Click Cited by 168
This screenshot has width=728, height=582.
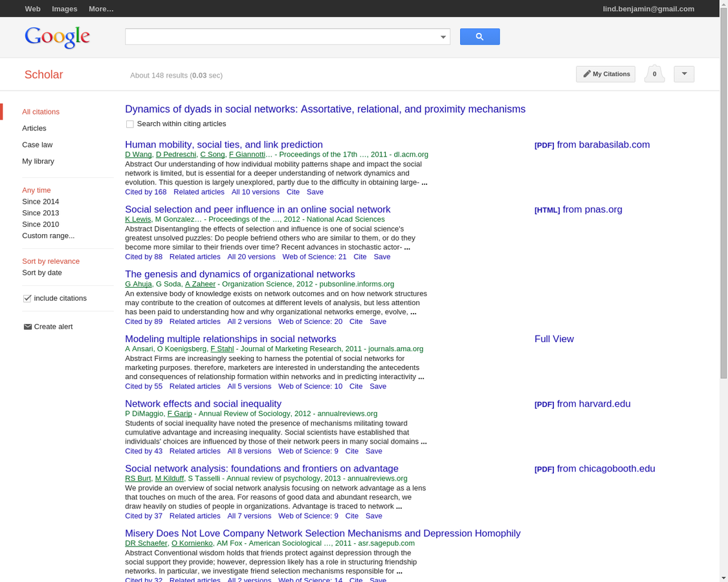pyautogui.click(x=146, y=192)
